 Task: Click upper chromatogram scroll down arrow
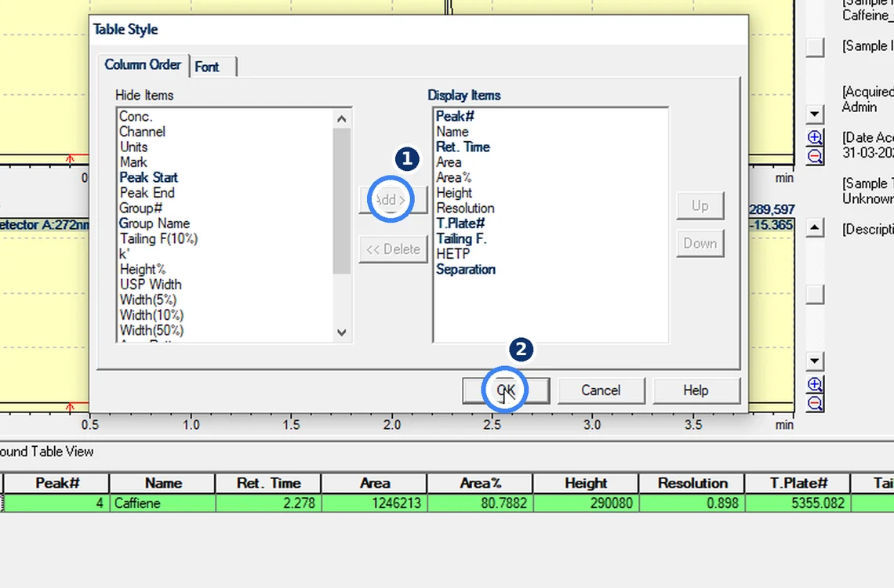tap(815, 114)
